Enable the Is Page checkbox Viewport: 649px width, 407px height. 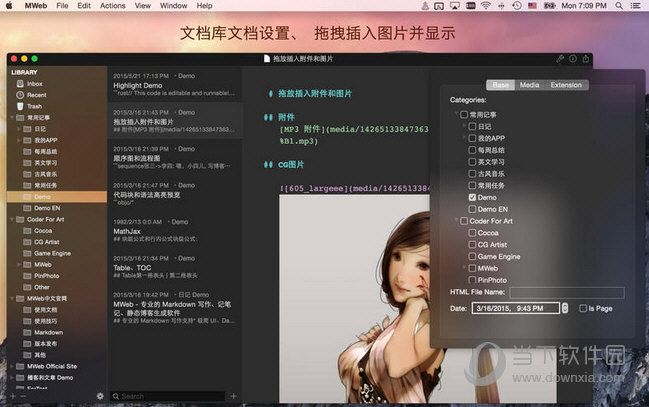click(x=583, y=308)
